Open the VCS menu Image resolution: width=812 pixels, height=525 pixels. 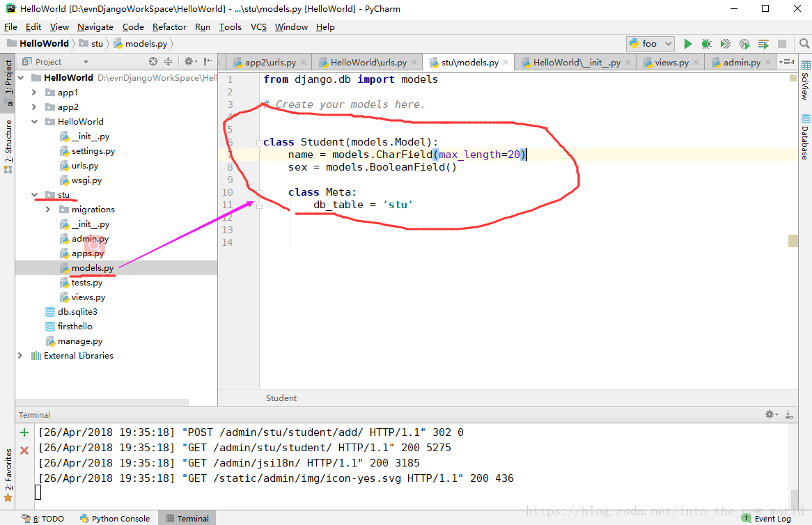(258, 27)
